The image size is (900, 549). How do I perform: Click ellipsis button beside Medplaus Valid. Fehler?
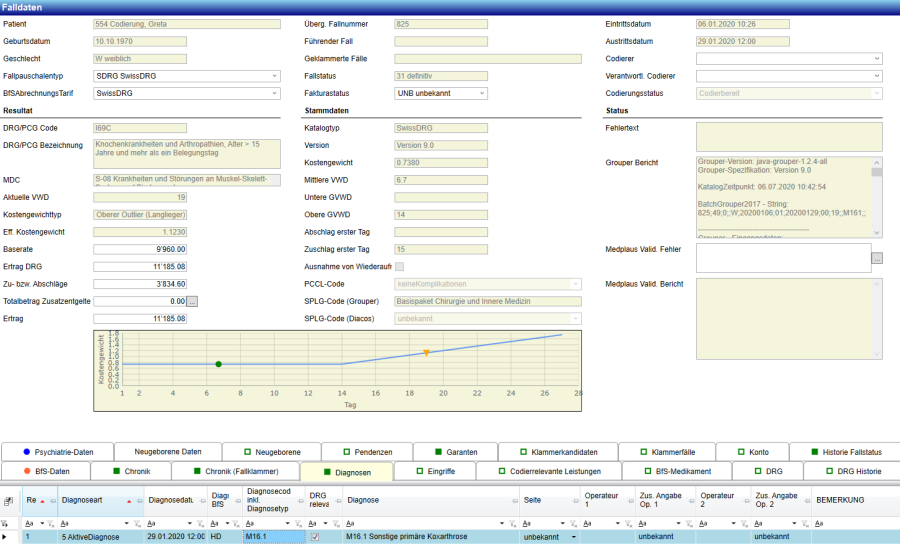(x=877, y=258)
